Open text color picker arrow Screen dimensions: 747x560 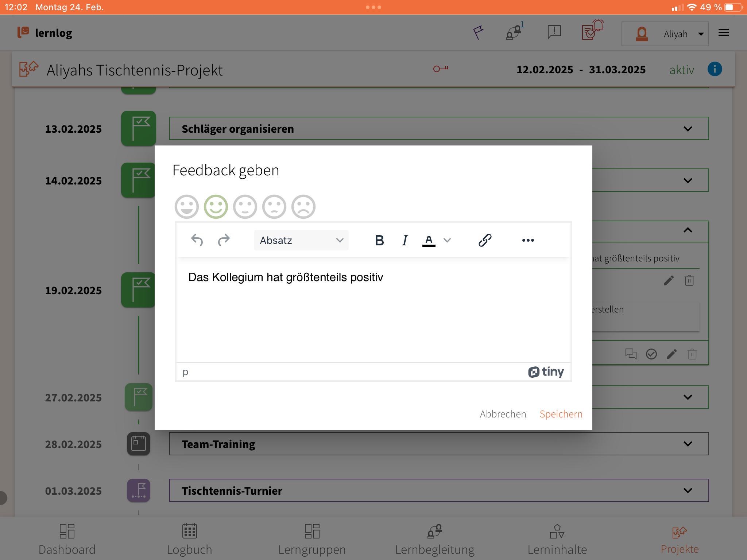coord(447,240)
